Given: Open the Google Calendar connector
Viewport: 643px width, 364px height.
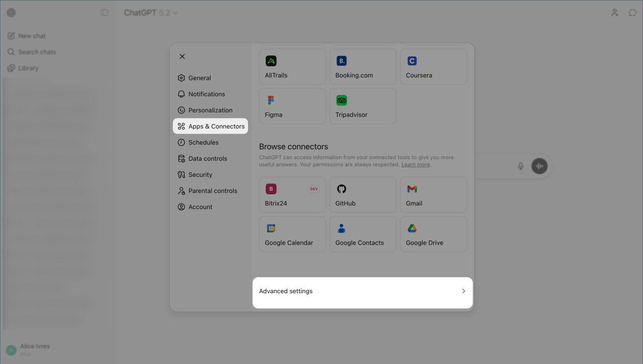Looking at the screenshot, I should coord(292,234).
